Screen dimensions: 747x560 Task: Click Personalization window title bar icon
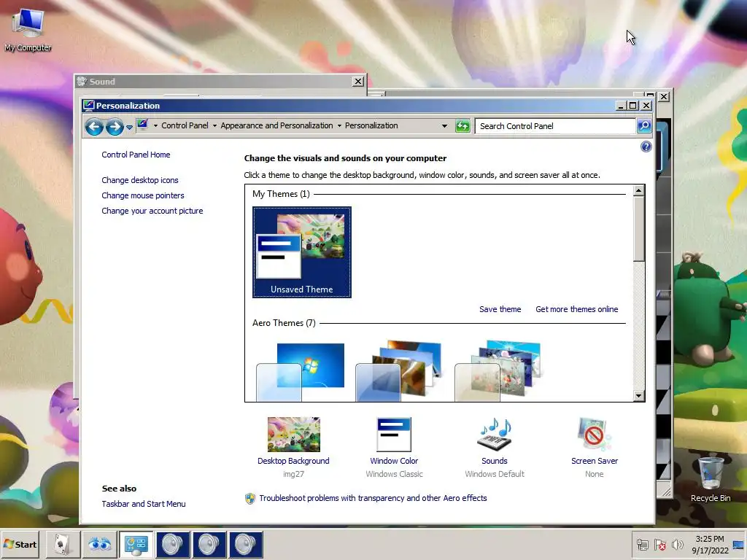coord(88,105)
